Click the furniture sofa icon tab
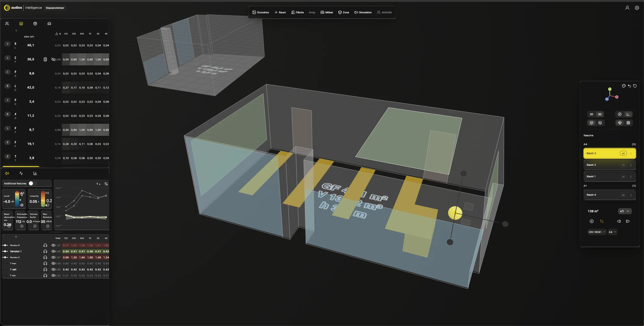644x326 pixels. 49,24
